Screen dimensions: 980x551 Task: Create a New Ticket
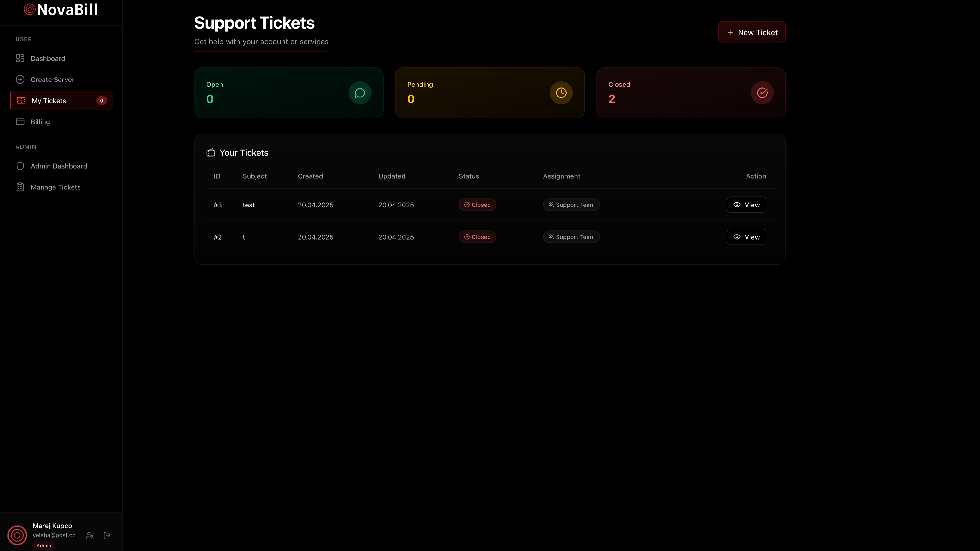coord(751,32)
